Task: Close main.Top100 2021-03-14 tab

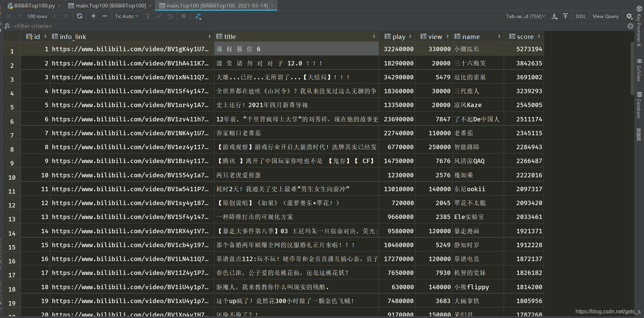Action: pyautogui.click(x=272, y=5)
